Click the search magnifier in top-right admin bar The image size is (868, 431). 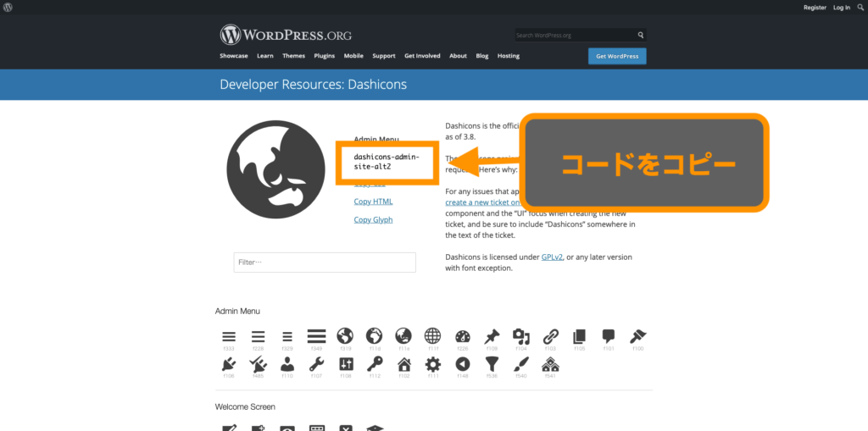click(861, 7)
